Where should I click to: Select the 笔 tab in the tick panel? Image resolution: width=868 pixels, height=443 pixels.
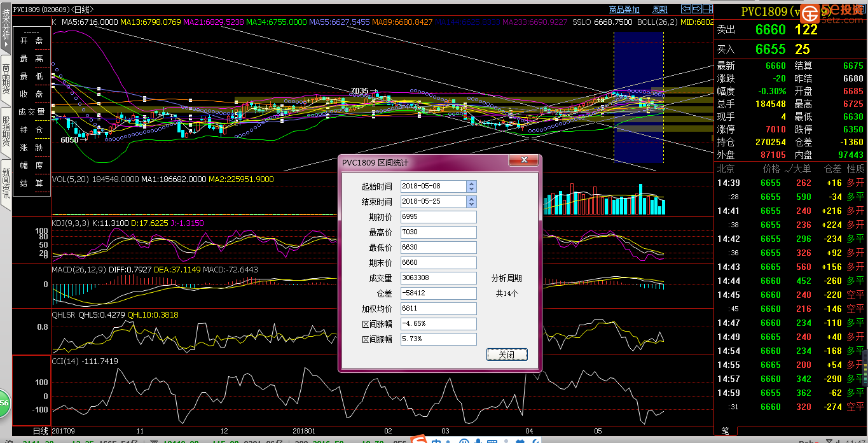coord(726,432)
